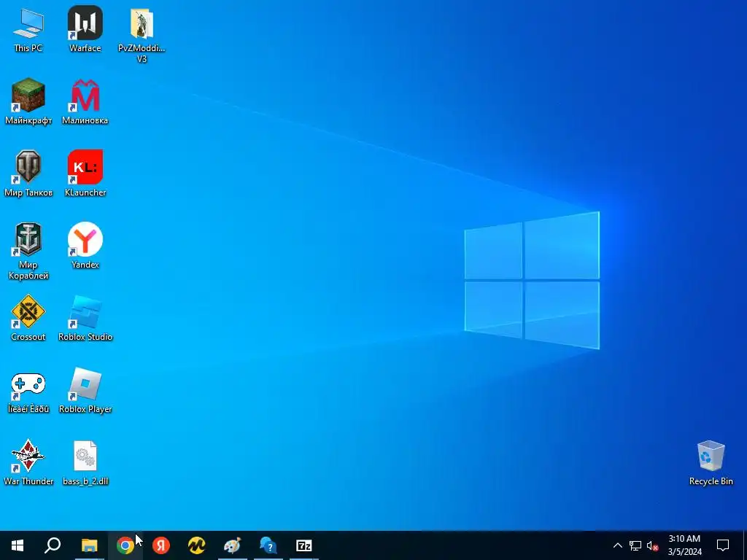Show hidden system tray icons
This screenshot has height=560, width=747.
[617, 545]
